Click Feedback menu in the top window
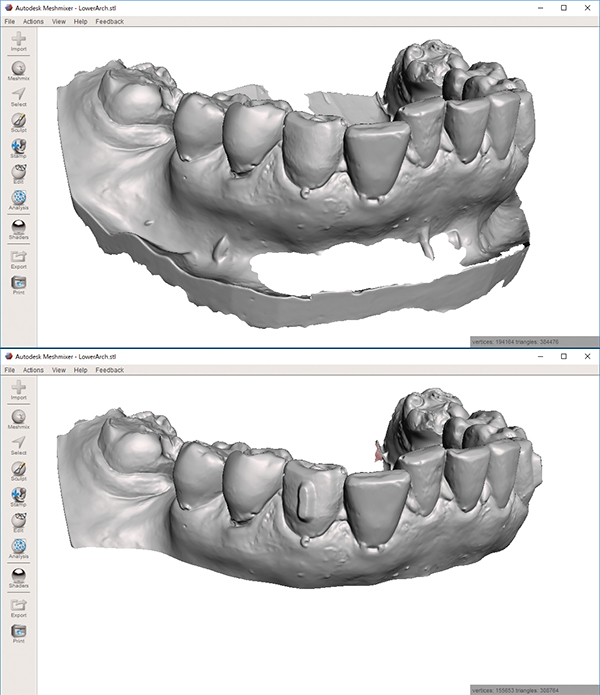 109,22
